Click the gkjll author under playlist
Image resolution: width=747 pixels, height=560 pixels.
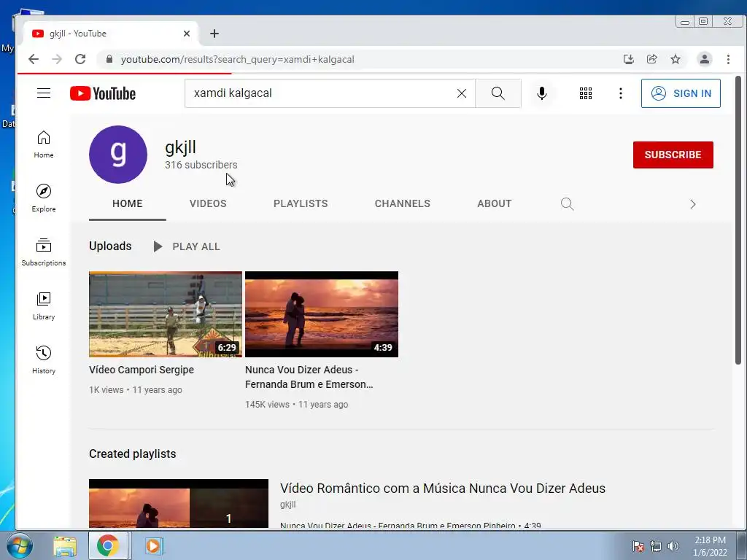(x=287, y=505)
